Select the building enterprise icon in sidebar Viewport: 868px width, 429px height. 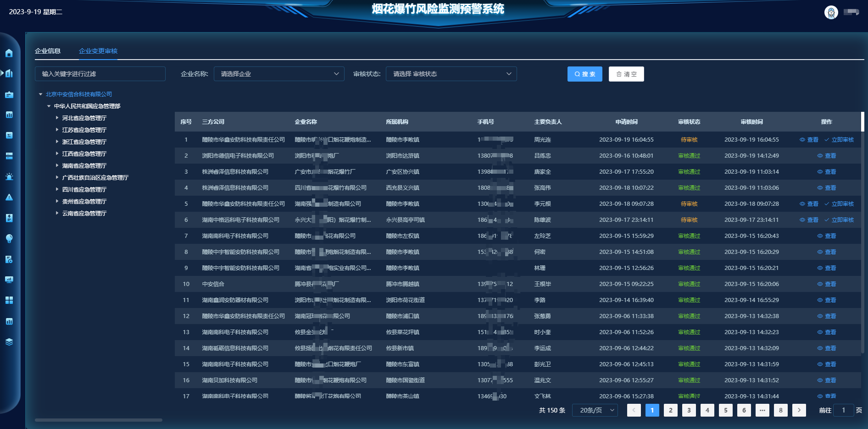click(9, 73)
